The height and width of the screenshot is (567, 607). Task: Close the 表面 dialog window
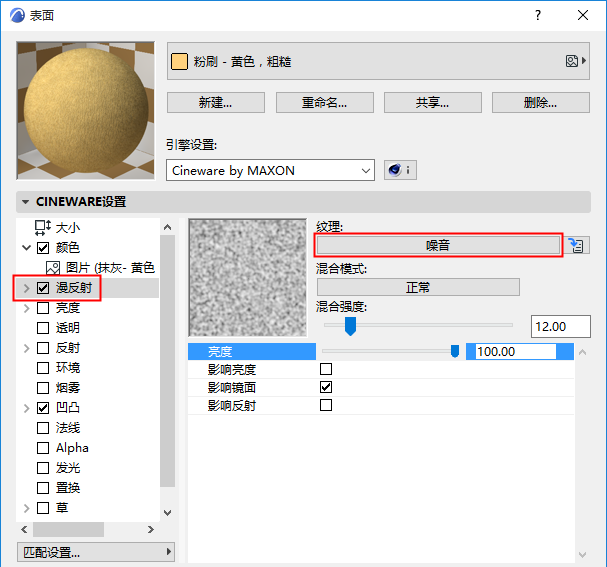click(583, 15)
